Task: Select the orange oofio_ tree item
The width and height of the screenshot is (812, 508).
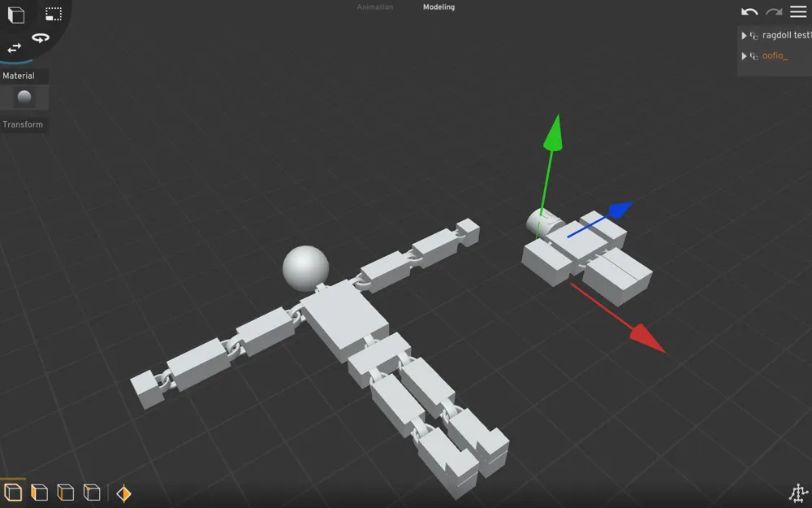Action: pyautogui.click(x=775, y=55)
